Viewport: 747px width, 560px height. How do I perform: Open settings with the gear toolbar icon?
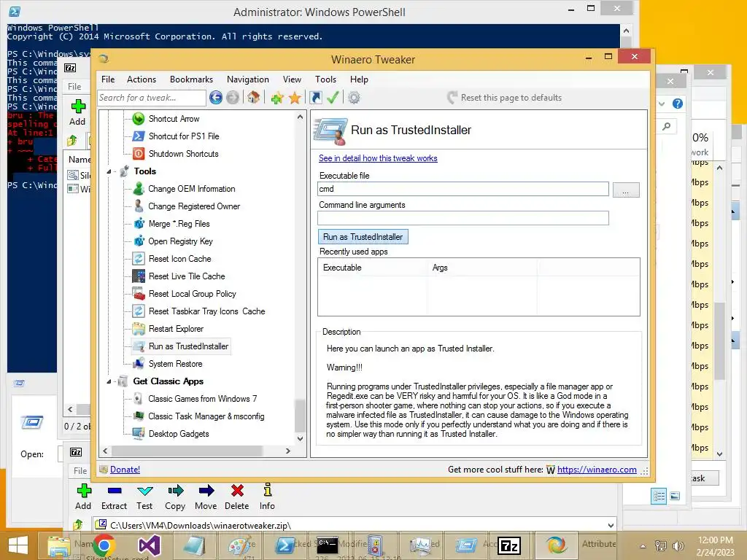click(x=354, y=98)
